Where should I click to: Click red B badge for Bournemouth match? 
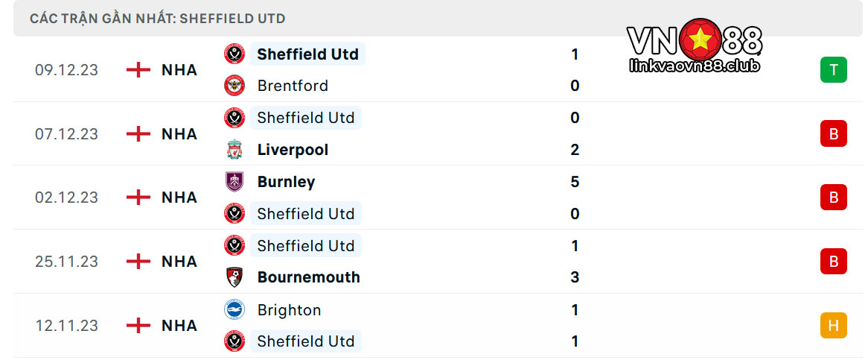(x=833, y=261)
